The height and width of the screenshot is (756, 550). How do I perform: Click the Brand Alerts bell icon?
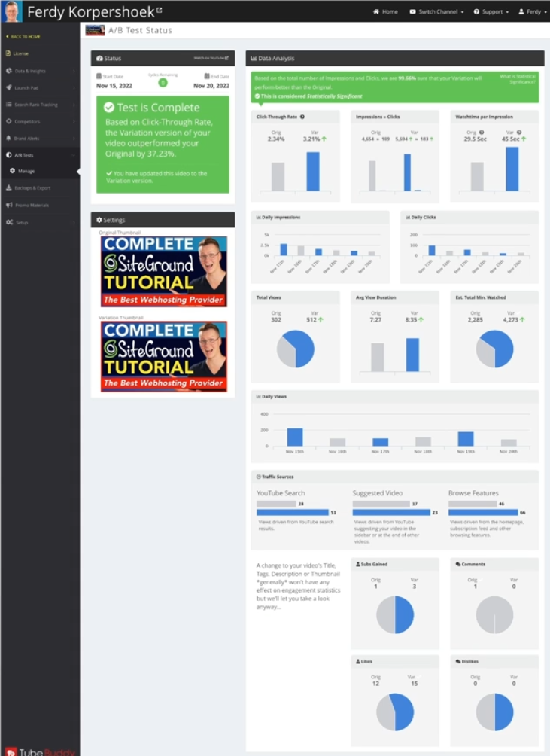pyautogui.click(x=8, y=139)
